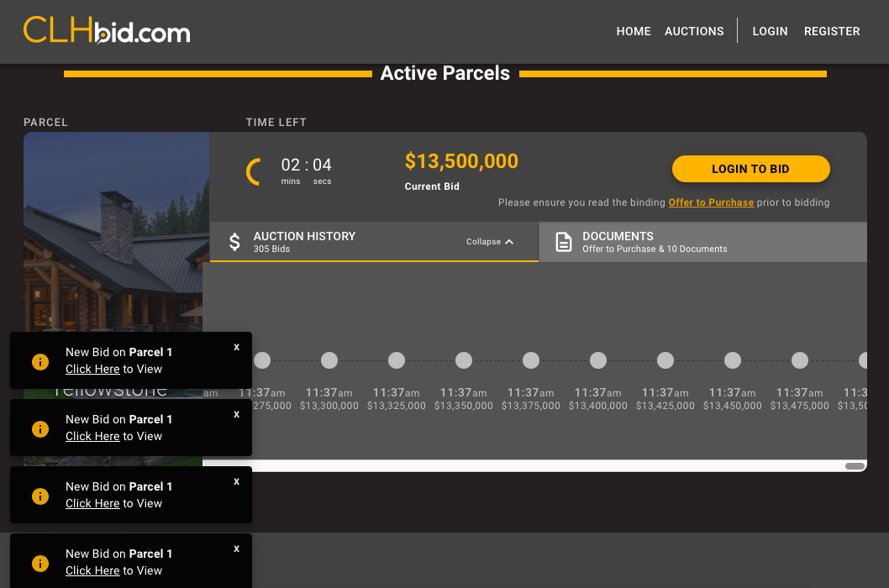Click the Documents page icon
The height and width of the screenshot is (588, 889).
[x=564, y=243]
